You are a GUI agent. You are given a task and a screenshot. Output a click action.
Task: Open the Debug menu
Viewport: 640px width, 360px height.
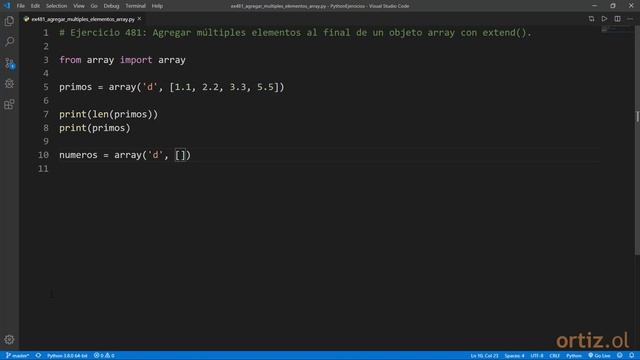[x=111, y=6]
